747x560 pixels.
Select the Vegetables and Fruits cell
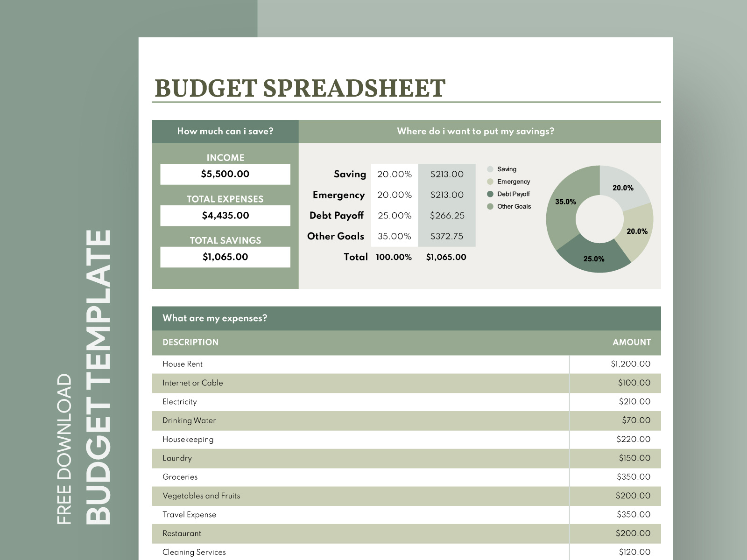[x=360, y=496]
